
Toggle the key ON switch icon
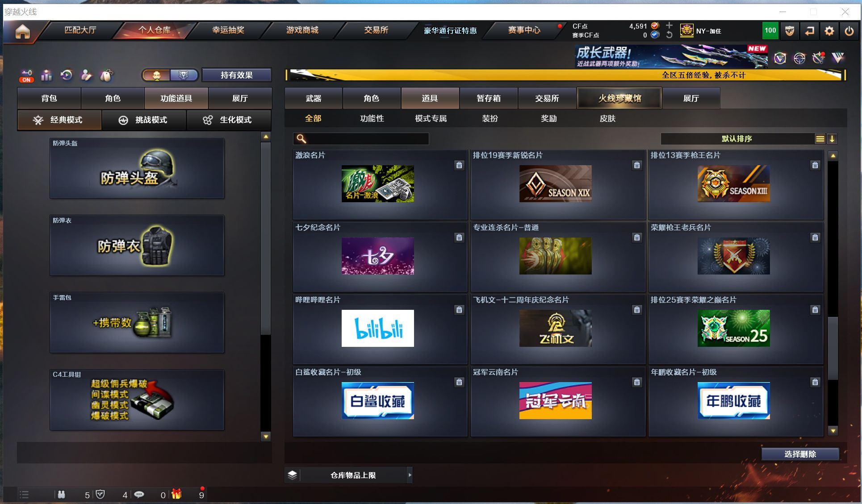(26, 76)
